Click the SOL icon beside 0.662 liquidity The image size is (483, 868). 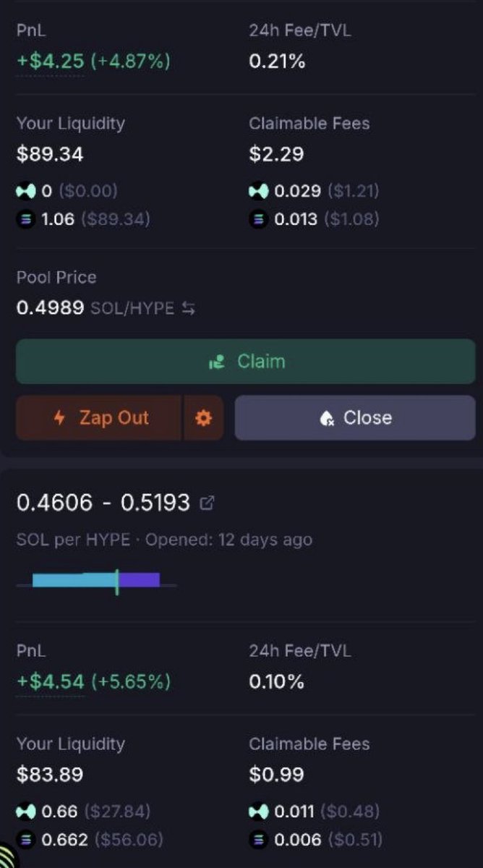click(25, 840)
